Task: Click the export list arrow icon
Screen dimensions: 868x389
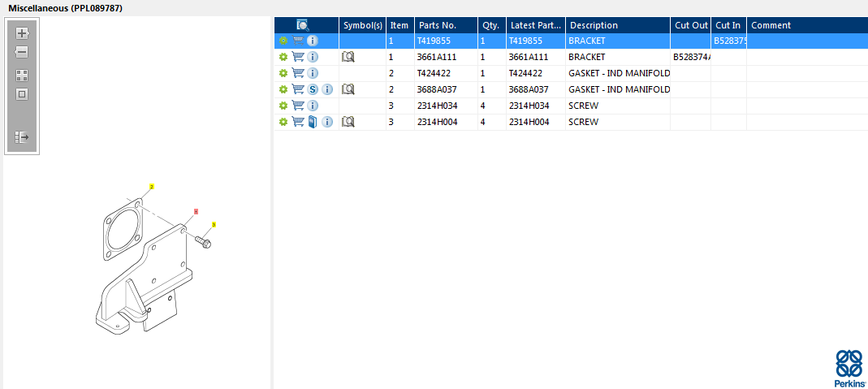Action: point(22,137)
